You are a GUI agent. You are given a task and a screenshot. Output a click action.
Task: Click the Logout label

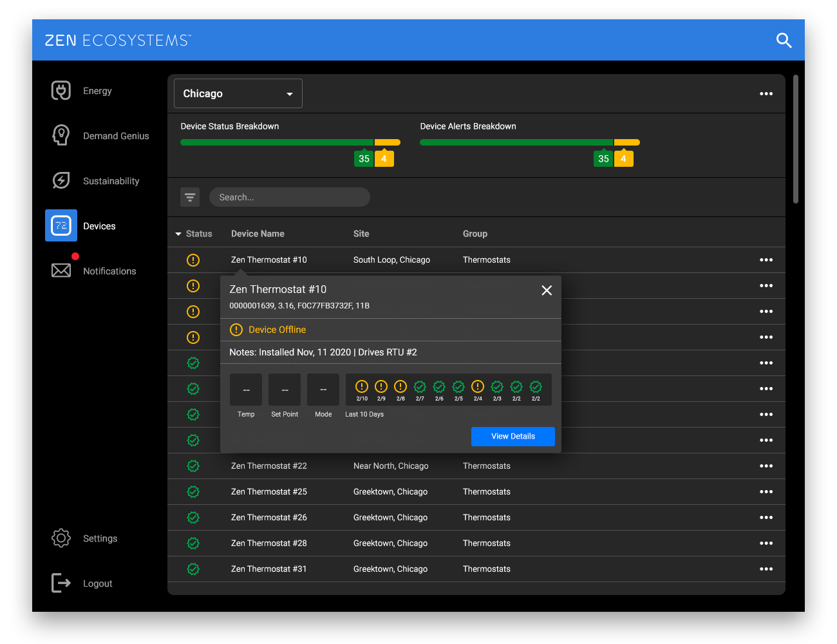pyautogui.click(x=97, y=583)
